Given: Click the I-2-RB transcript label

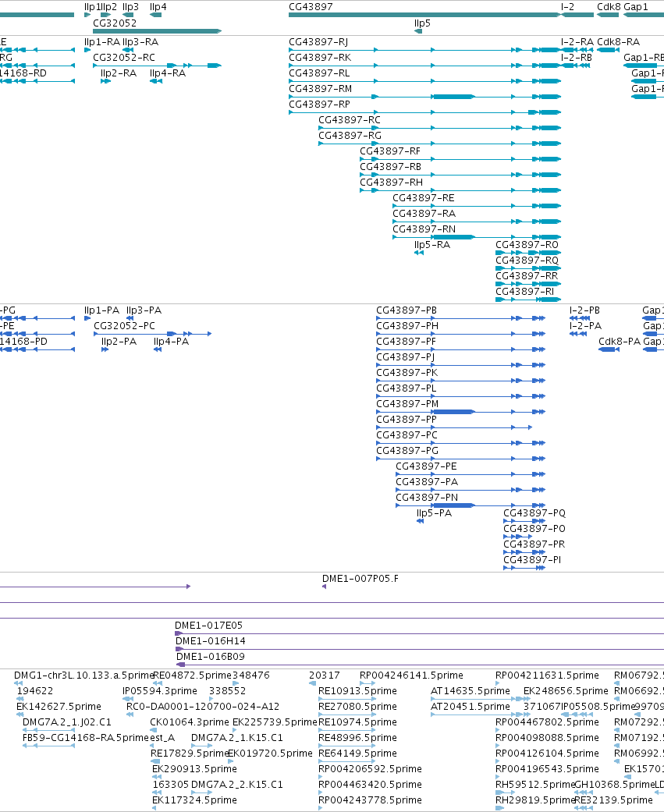Looking at the screenshot, I should [x=577, y=58].
